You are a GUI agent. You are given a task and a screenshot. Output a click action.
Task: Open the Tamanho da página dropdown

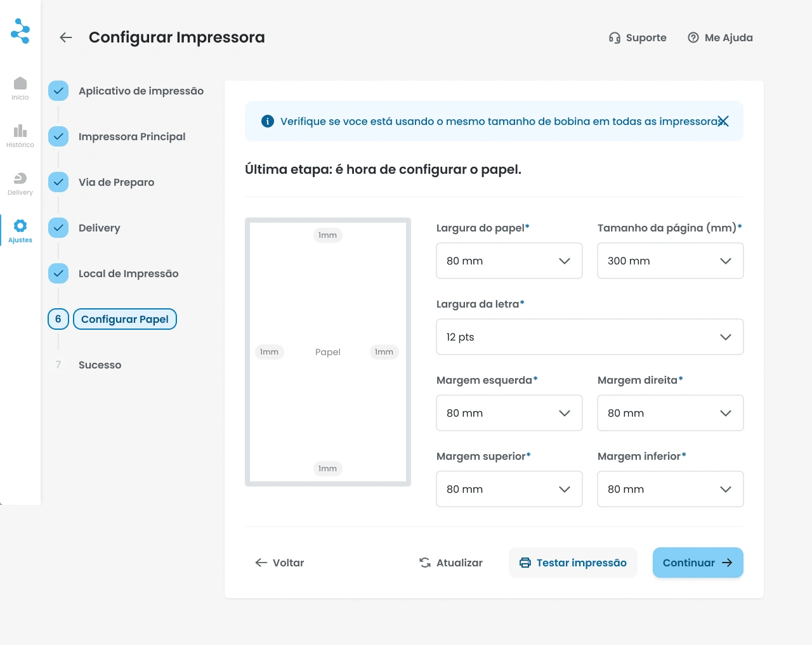[x=670, y=261]
